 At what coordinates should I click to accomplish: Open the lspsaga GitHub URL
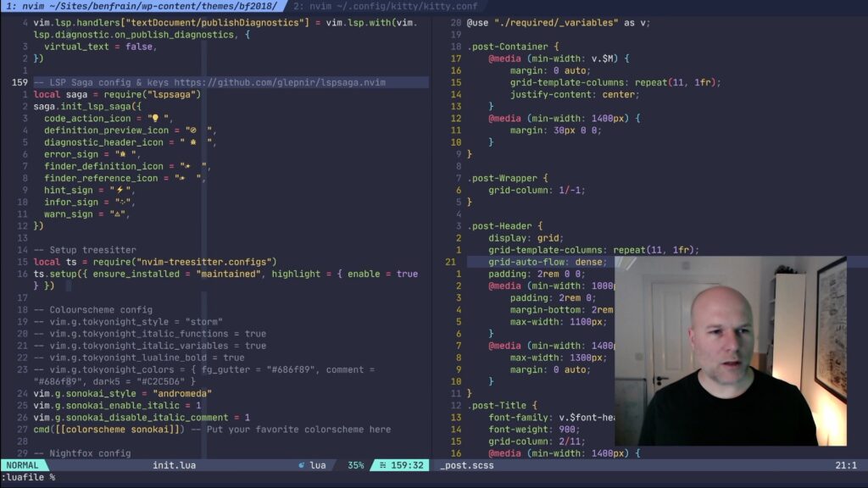coord(280,82)
